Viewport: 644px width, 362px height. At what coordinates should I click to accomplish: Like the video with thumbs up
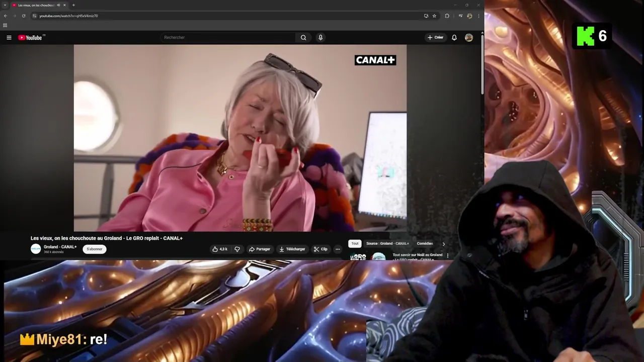pos(220,249)
